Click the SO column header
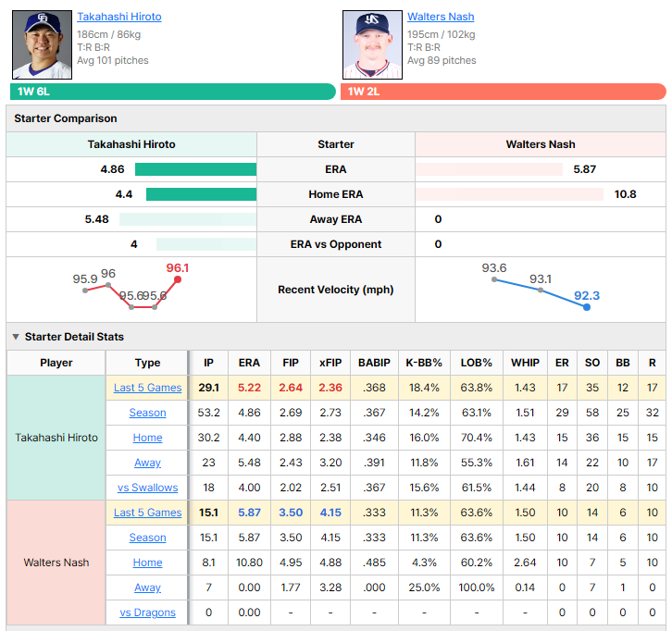672x631 pixels. (592, 363)
